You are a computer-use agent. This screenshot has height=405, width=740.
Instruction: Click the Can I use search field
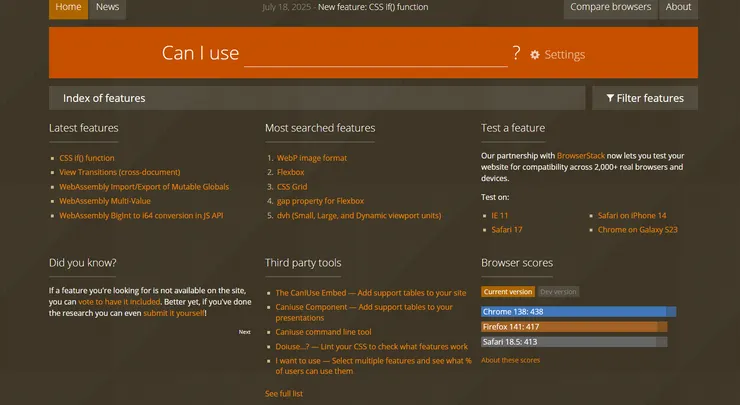[375, 54]
